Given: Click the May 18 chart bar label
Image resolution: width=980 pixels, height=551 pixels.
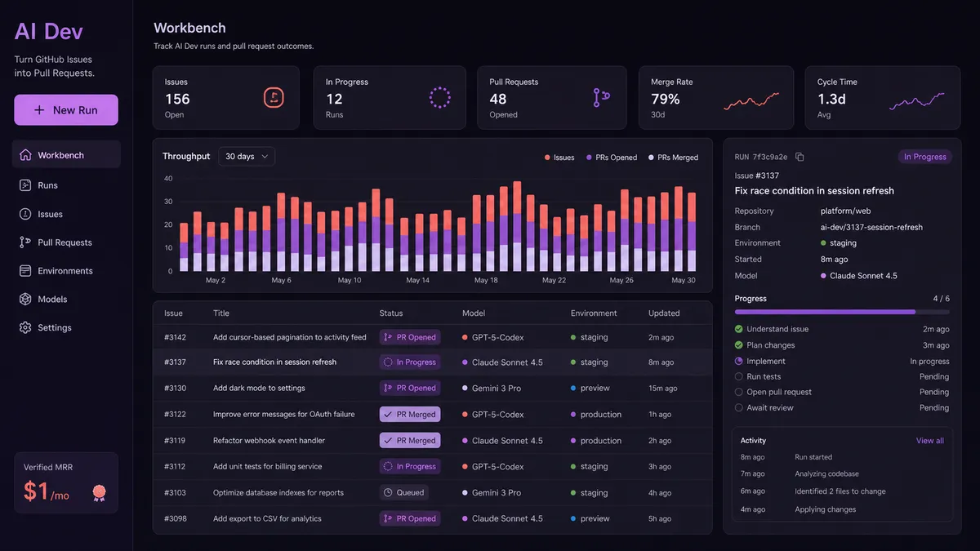Looking at the screenshot, I should point(486,280).
